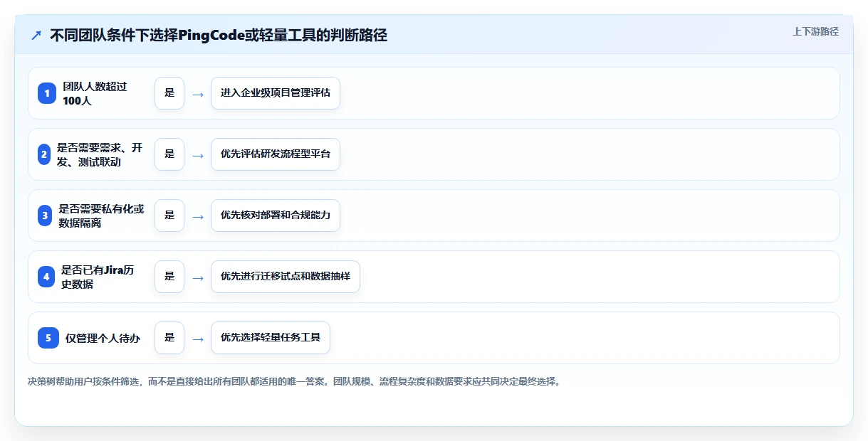Click condition 是否已有Jira历史数据
Image resolution: width=868 pixels, height=441 pixels.
tap(98, 277)
